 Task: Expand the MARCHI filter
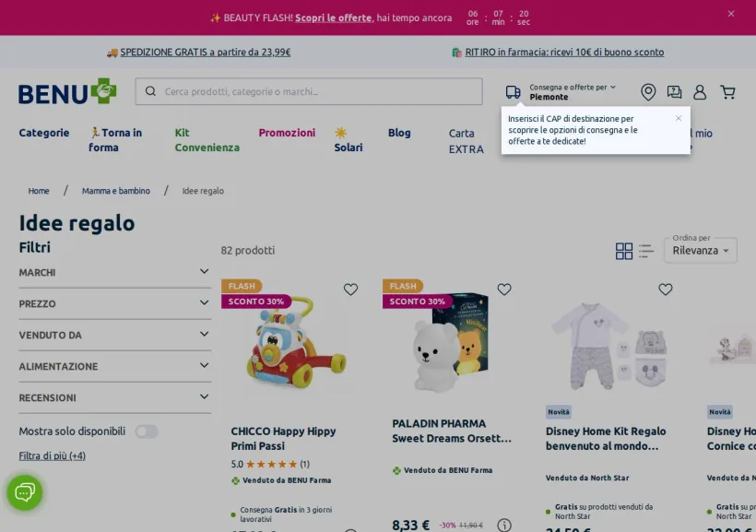pos(114,273)
